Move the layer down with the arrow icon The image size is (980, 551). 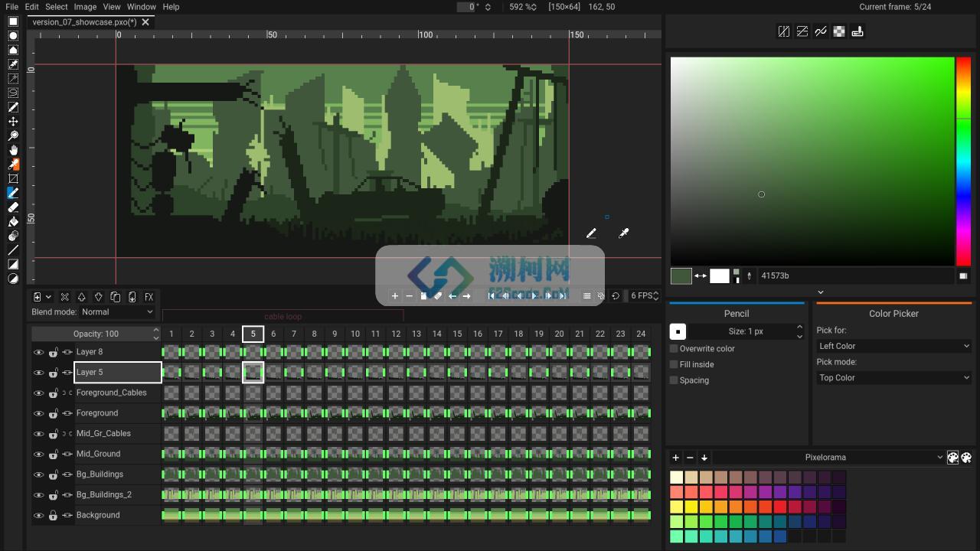click(99, 297)
